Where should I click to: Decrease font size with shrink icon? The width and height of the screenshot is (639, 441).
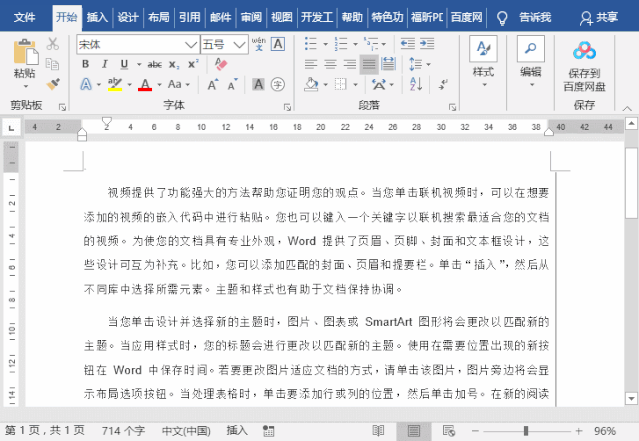(x=233, y=84)
